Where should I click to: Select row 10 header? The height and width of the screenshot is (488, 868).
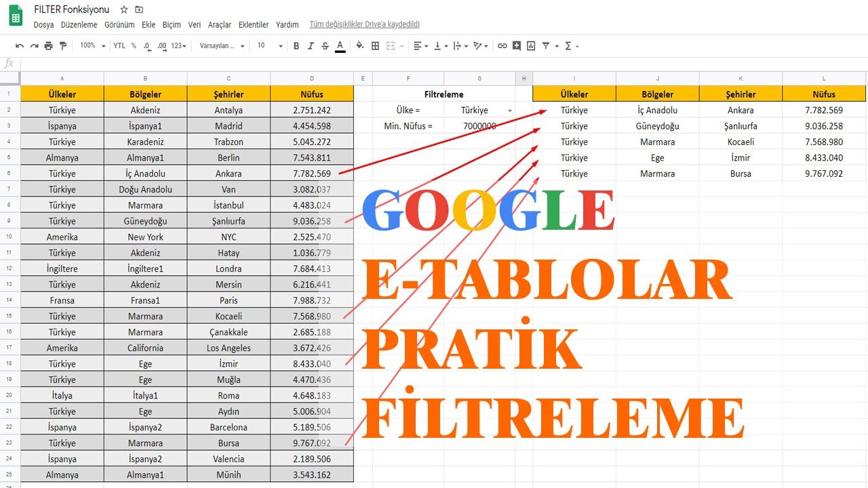(10, 237)
